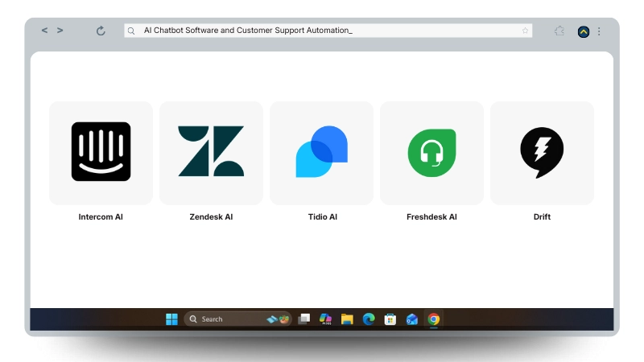Viewport: 644px width, 362px height.
Task: Open the Drift lightning logo tile
Action: (542, 153)
